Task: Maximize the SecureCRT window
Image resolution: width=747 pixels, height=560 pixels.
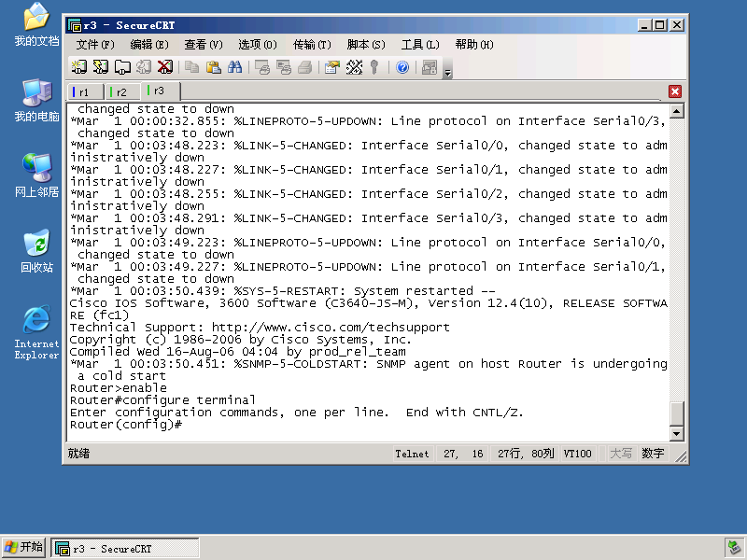Action: 660,25
